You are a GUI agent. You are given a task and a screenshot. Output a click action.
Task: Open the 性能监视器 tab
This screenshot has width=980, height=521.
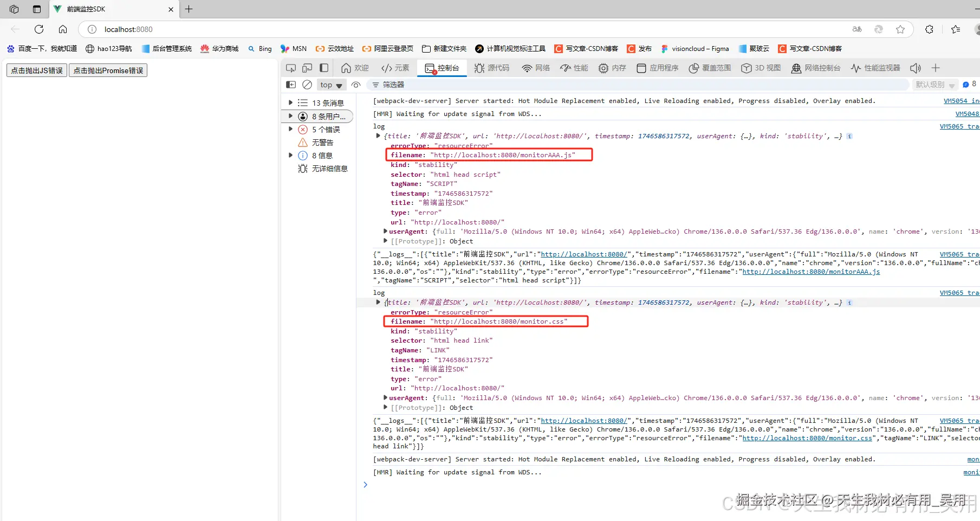pyautogui.click(x=875, y=68)
